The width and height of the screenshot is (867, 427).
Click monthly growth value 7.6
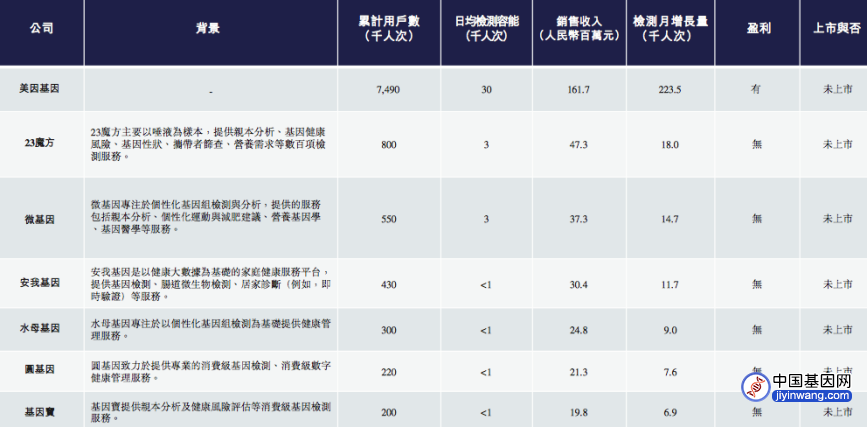(670, 372)
